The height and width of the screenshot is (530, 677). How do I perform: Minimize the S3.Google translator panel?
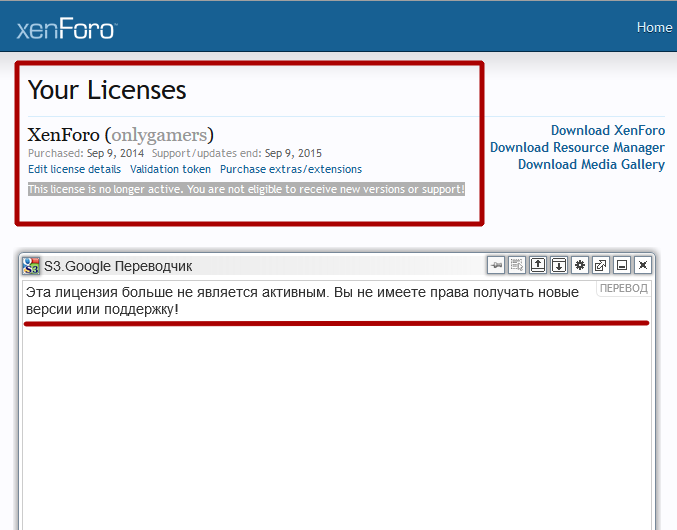tap(622, 265)
